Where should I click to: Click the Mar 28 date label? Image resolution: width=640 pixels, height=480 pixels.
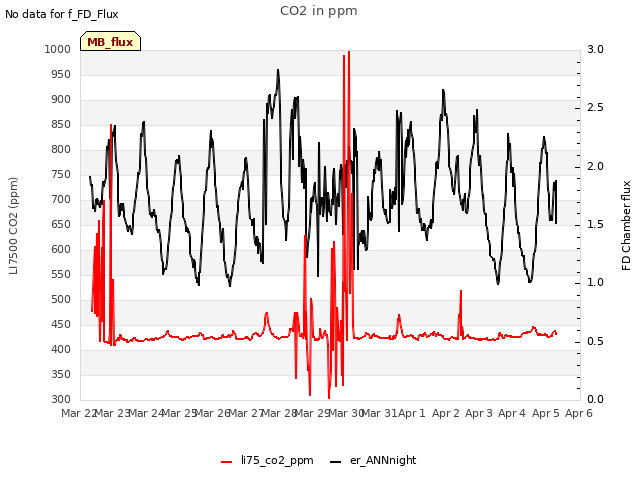tap(279, 413)
